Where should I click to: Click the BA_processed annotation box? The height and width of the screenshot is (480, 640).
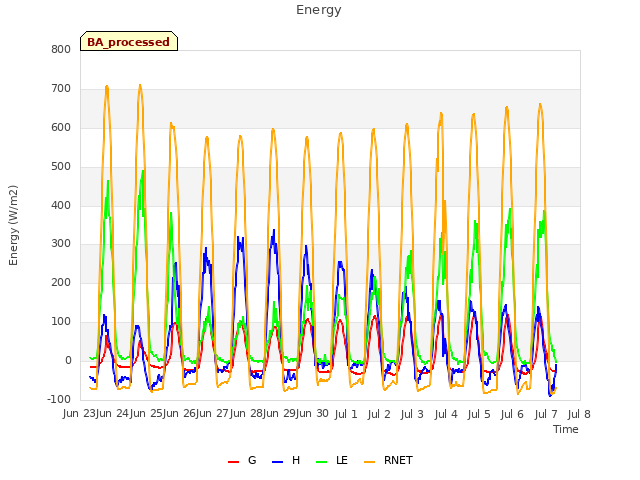(x=129, y=41)
